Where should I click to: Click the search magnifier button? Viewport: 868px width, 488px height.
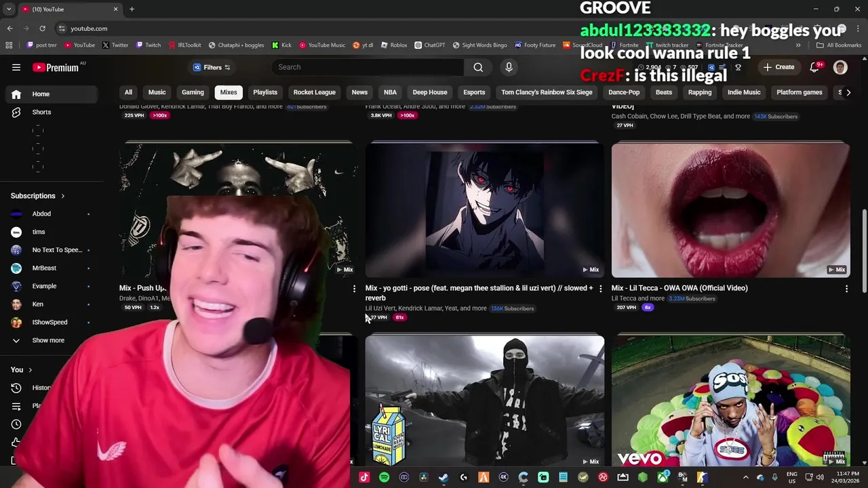pyautogui.click(x=478, y=67)
